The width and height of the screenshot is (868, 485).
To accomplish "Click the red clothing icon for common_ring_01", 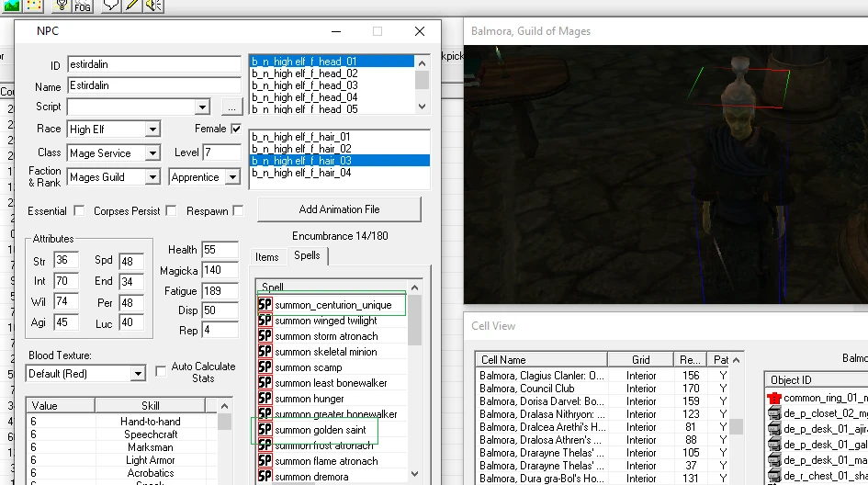I will coord(774,398).
